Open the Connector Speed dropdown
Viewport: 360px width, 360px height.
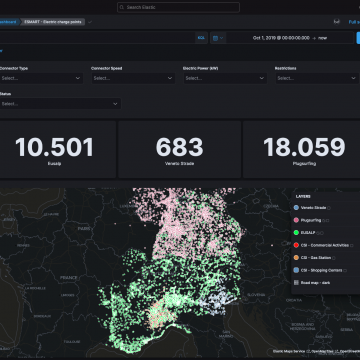133,78
